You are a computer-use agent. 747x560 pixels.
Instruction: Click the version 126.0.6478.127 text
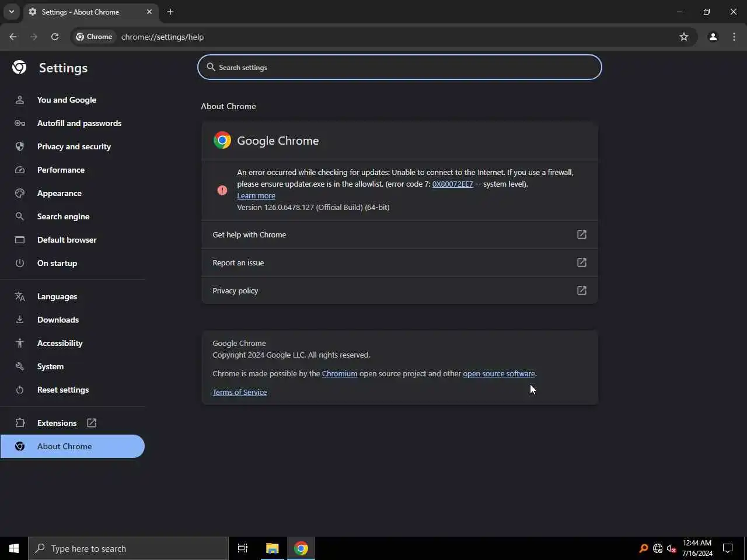coord(313,207)
